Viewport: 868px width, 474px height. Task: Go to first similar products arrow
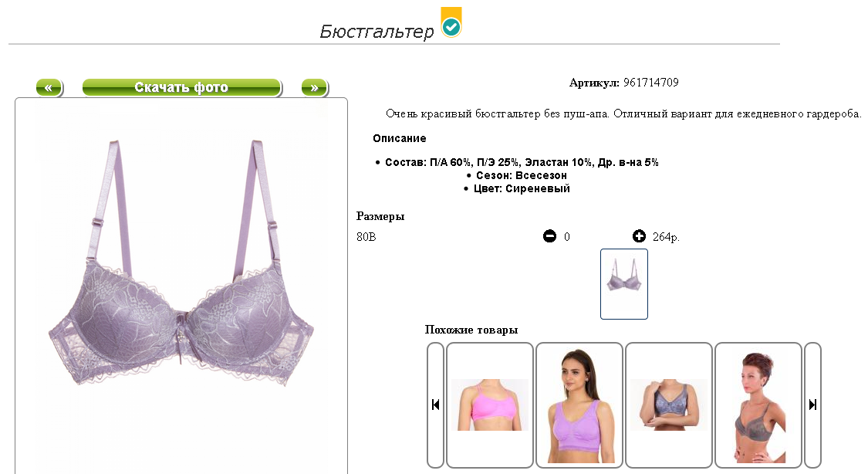pyautogui.click(x=436, y=405)
